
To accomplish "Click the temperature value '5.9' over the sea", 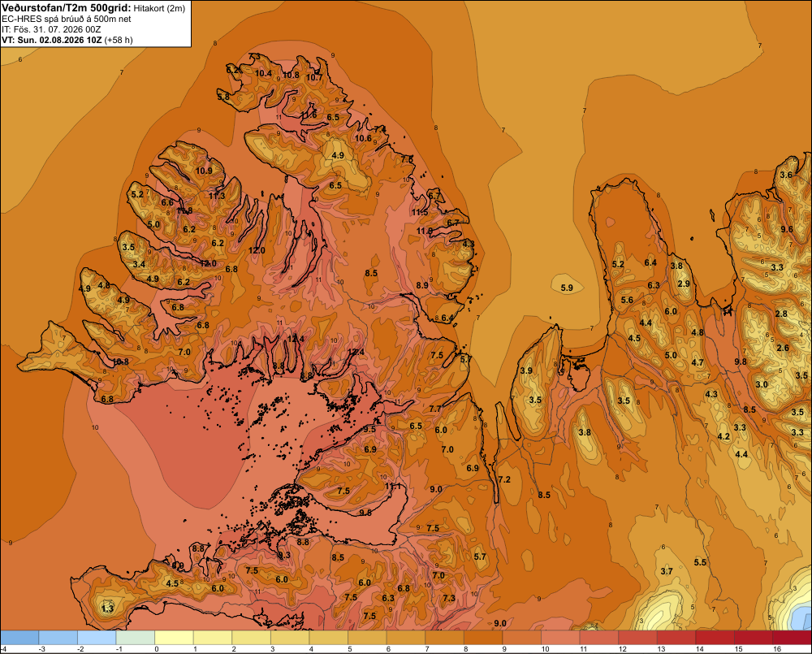I will click(x=567, y=288).
